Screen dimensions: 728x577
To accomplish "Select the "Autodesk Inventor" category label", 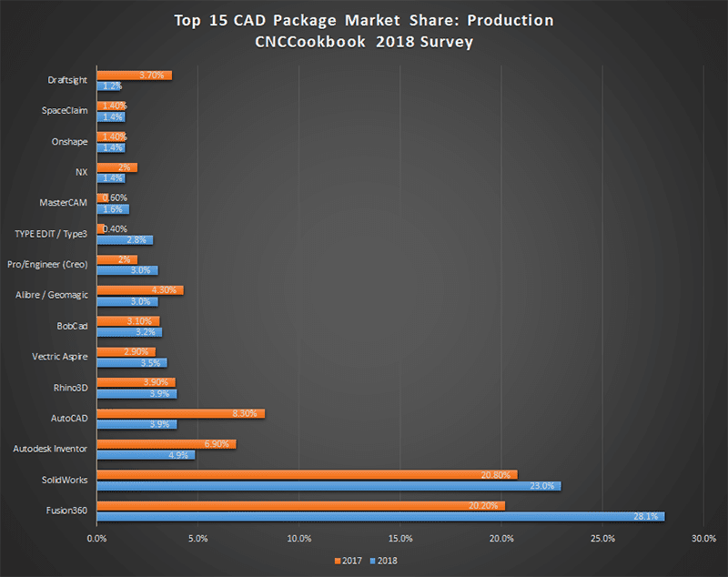I will click(50, 449).
